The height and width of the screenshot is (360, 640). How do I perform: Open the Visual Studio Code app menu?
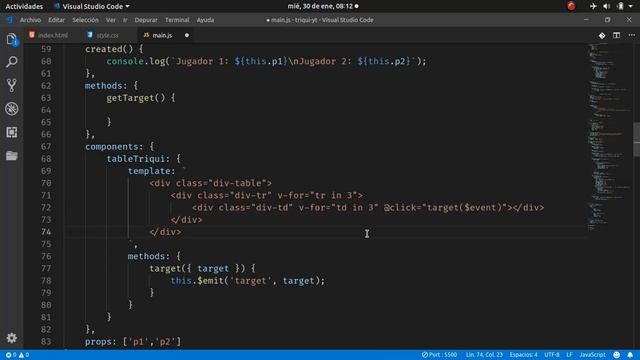(92, 6)
